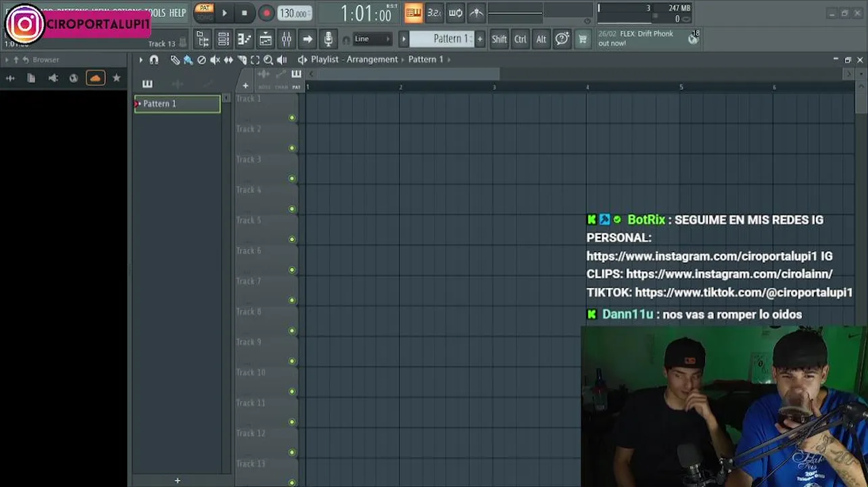Add a new pattern with the plus button
Viewport: 868px width, 487px height.
(480, 39)
